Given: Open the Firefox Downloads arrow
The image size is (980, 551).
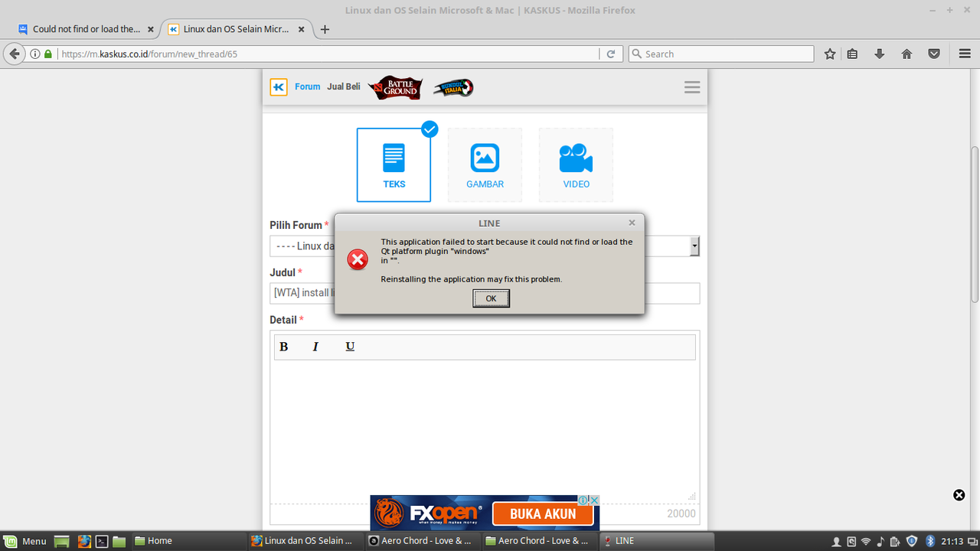Looking at the screenshot, I should pos(880,54).
